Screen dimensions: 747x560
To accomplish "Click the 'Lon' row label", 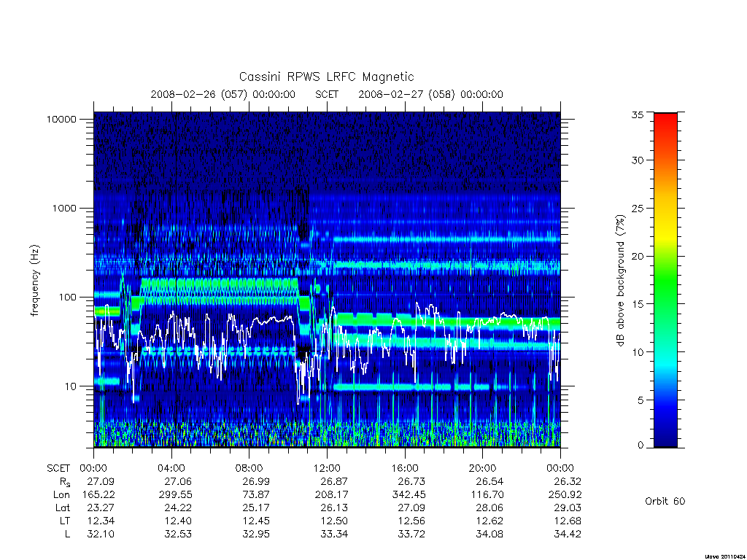I will [x=61, y=495].
